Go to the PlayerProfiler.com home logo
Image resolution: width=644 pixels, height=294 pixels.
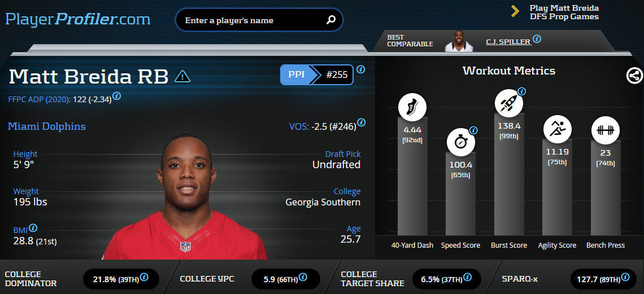pyautogui.click(x=78, y=19)
